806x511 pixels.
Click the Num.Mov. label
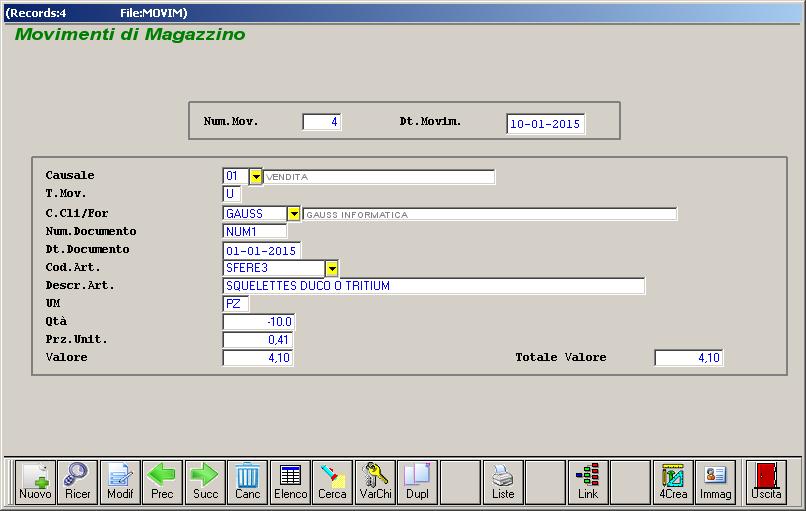[x=231, y=122]
